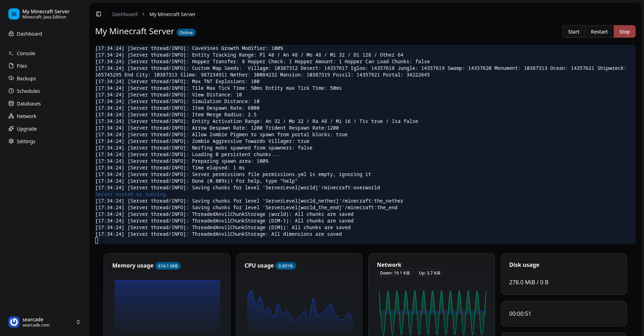The width and height of the screenshot is (644, 336).
Task: Click the 'Server marked as running.' log line
Action: click(131, 194)
